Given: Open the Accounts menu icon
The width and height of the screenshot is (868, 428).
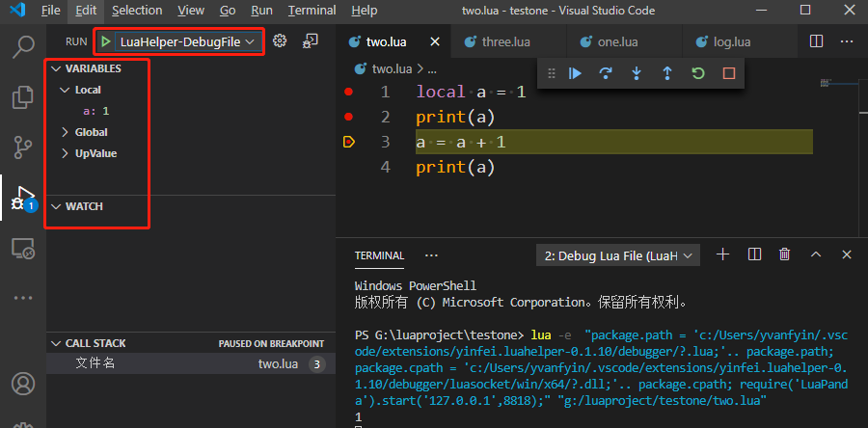Looking at the screenshot, I should point(23,384).
